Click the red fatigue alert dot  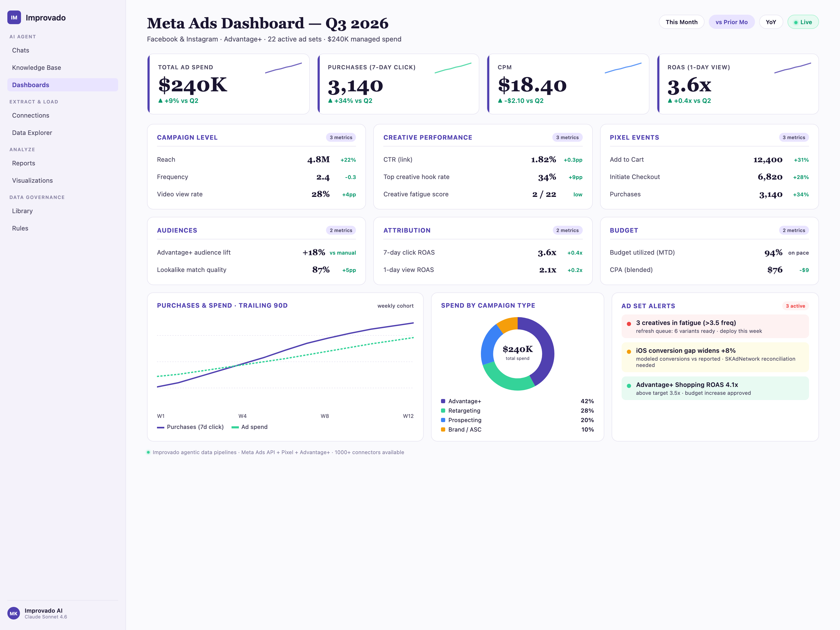[x=629, y=324]
